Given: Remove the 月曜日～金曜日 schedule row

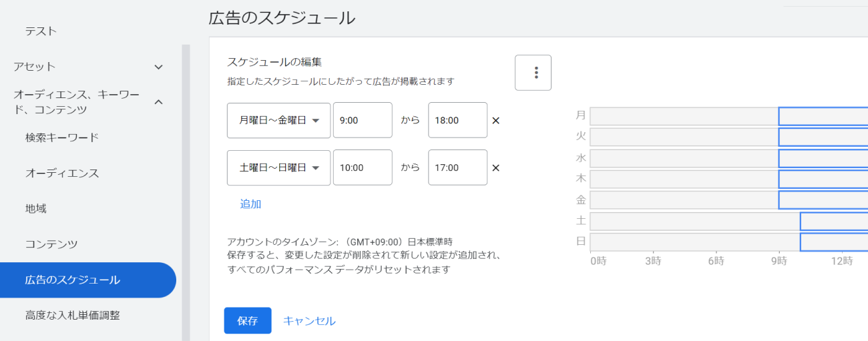Looking at the screenshot, I should [495, 121].
